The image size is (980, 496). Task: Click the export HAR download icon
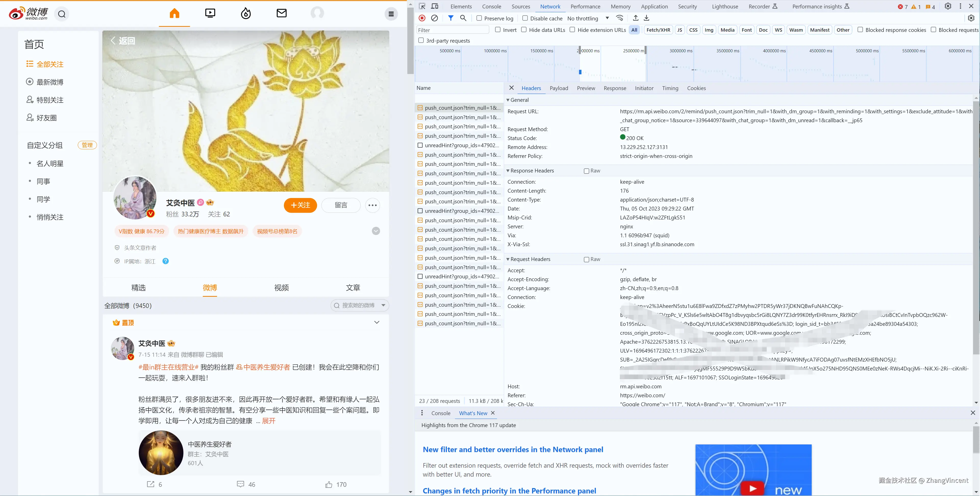point(646,18)
